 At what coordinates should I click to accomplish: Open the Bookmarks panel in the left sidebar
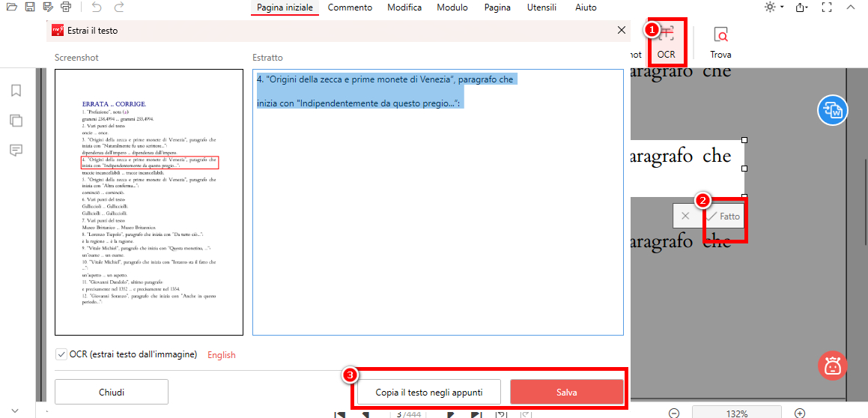click(x=16, y=90)
